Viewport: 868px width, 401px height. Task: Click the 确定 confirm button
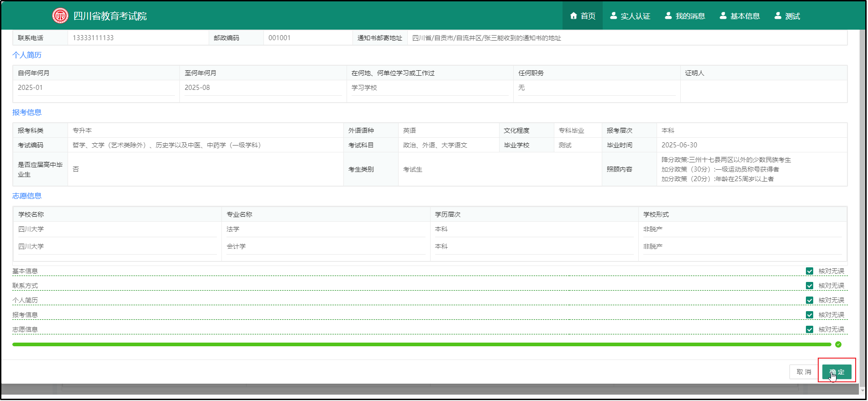coord(836,372)
